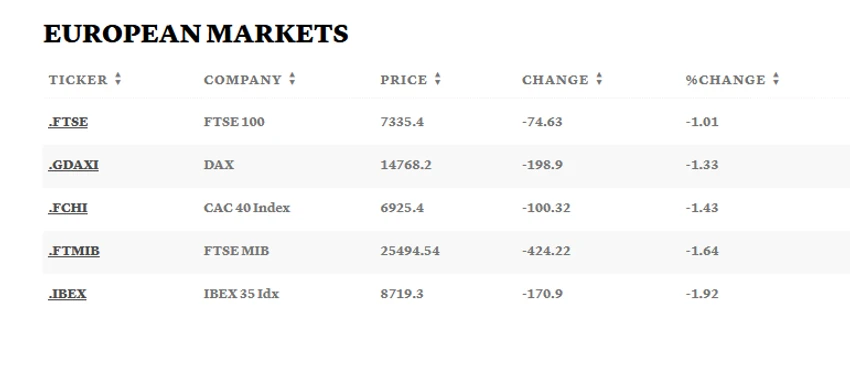Open the .FTSE ticker link
The height and width of the screenshot is (366, 850).
pos(68,122)
